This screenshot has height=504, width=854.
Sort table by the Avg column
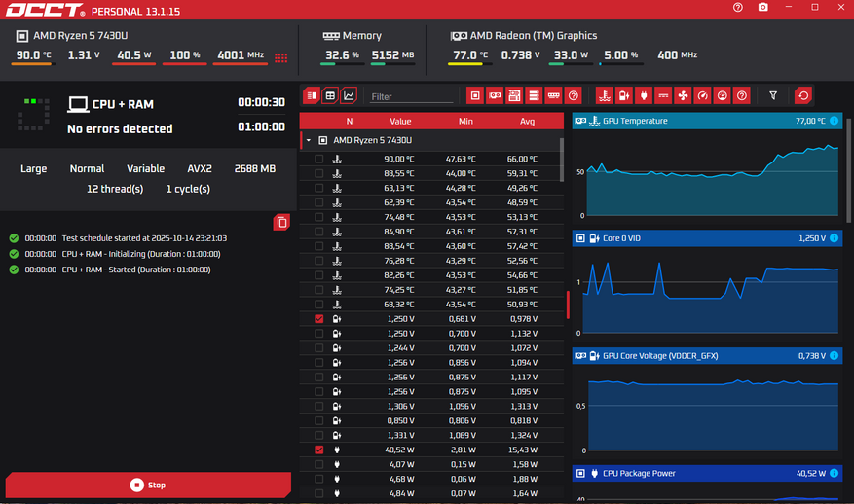click(527, 122)
